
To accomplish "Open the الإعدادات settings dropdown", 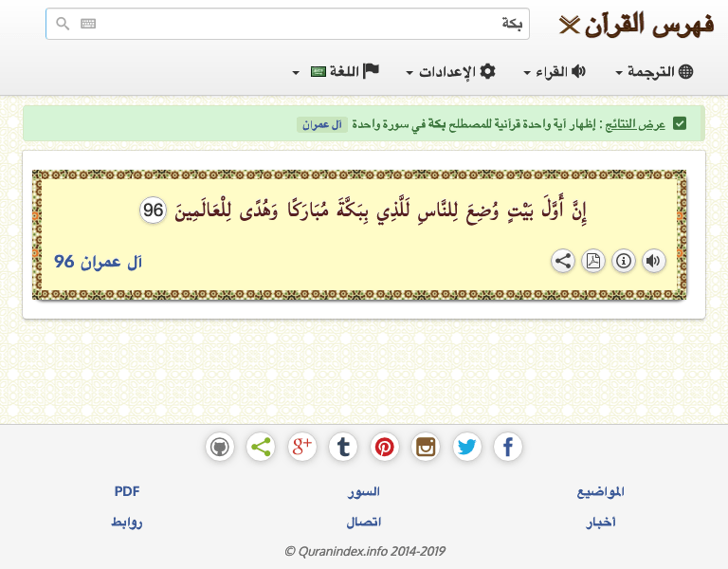I will click(450, 71).
